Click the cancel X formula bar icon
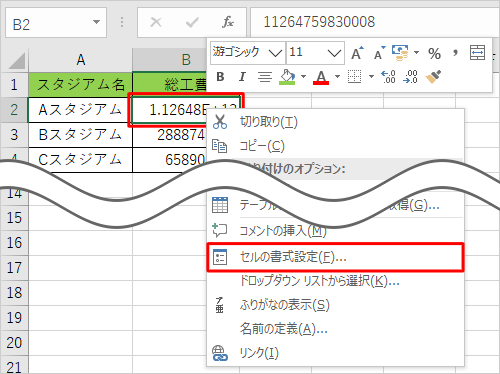Screen dimensions: 500x374 tap(156, 22)
